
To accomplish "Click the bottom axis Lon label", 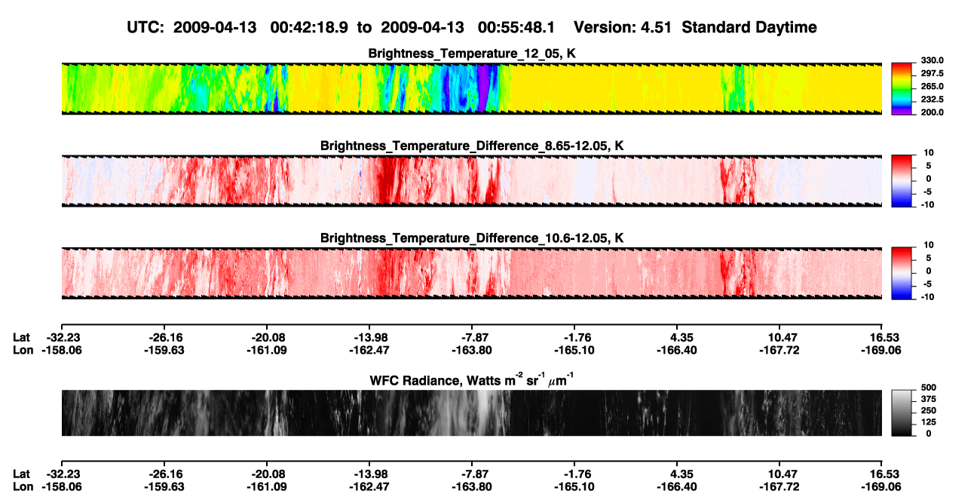I will pos(23,486).
